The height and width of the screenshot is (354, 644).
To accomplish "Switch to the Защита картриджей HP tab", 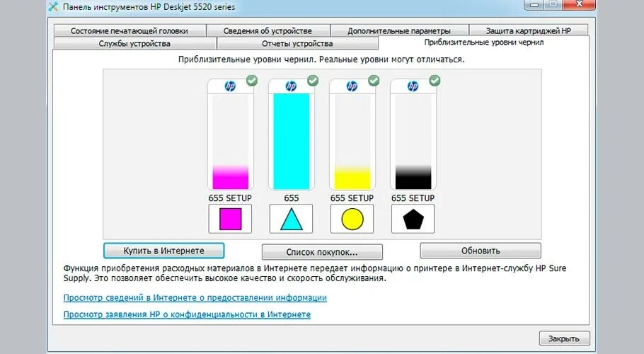I will [529, 31].
